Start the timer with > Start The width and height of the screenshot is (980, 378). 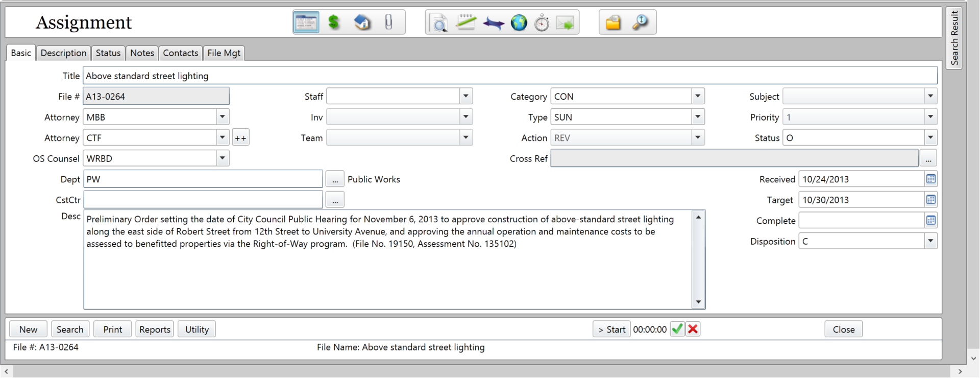click(x=611, y=329)
